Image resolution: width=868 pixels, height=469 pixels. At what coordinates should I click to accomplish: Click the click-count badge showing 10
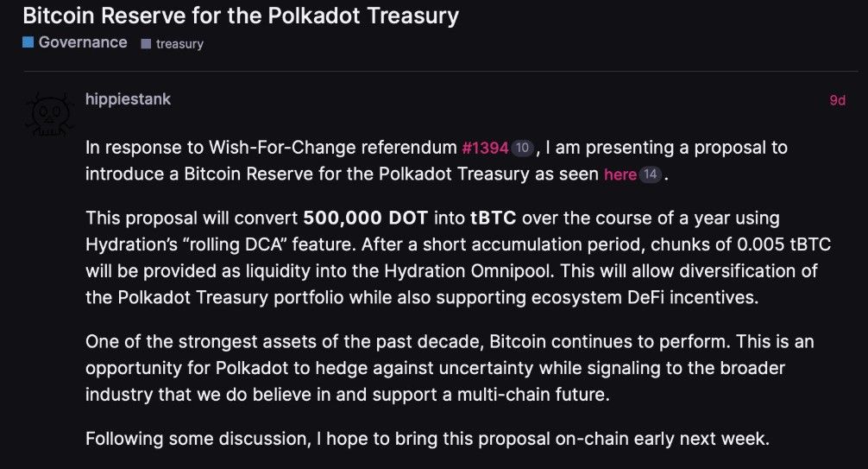tap(522, 148)
